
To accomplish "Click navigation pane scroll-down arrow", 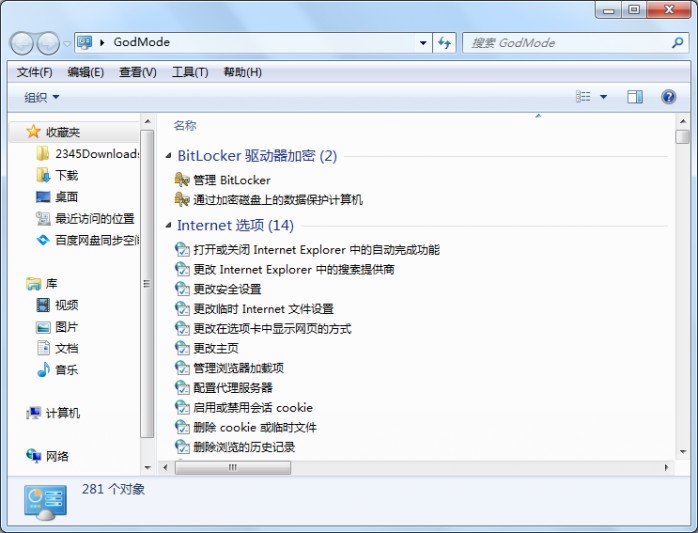I will 147,468.
